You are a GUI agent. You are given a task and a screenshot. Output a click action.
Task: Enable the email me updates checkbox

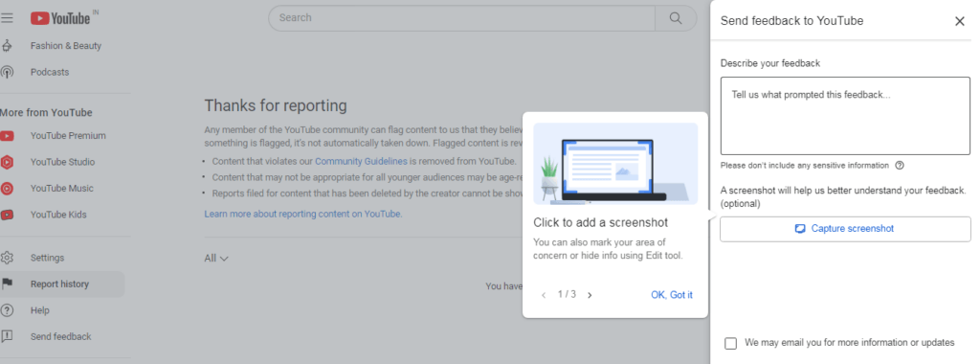pos(730,343)
